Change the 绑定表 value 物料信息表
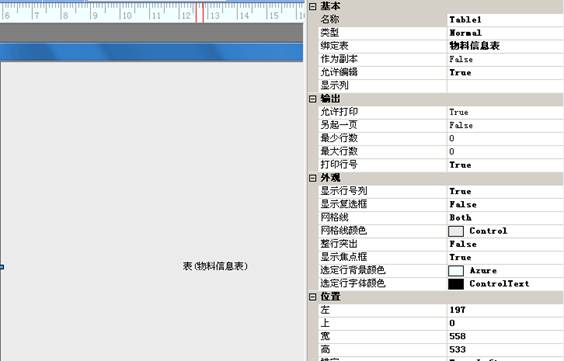Image resolution: width=564 pixels, height=361 pixels. coord(505,46)
